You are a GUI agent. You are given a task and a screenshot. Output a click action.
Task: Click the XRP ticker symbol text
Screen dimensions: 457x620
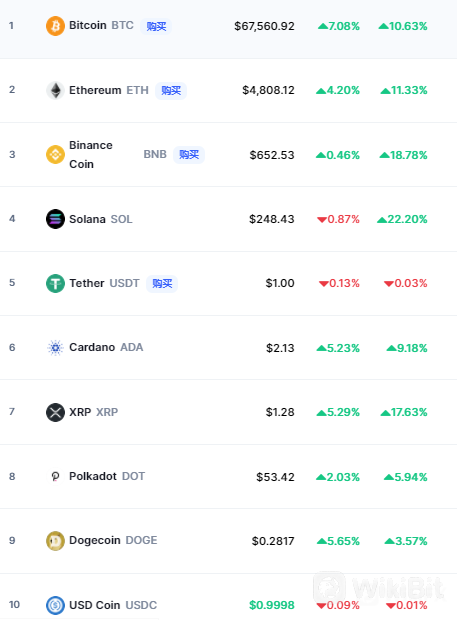click(x=107, y=412)
